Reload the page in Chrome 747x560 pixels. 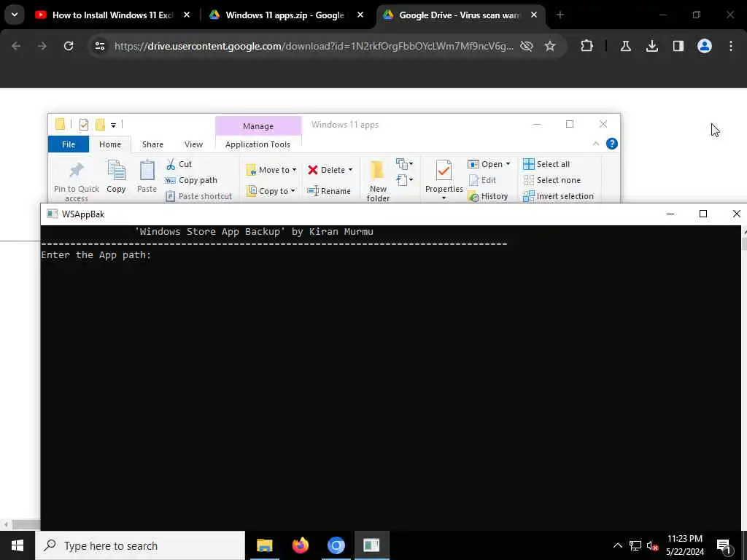(69, 46)
